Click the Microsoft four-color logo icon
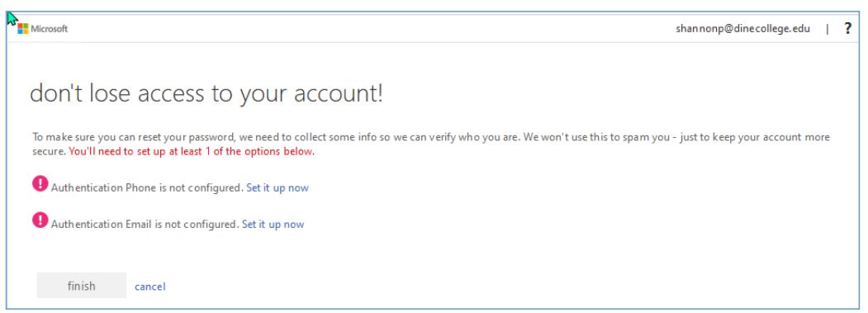The width and height of the screenshot is (868, 313). pos(22,29)
